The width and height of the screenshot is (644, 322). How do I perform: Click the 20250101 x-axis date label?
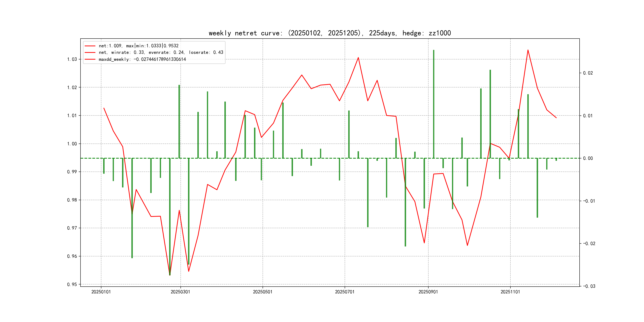click(x=101, y=292)
